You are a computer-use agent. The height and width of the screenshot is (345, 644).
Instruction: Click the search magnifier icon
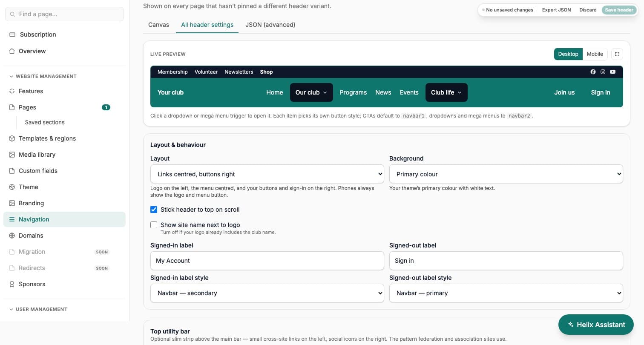click(12, 14)
